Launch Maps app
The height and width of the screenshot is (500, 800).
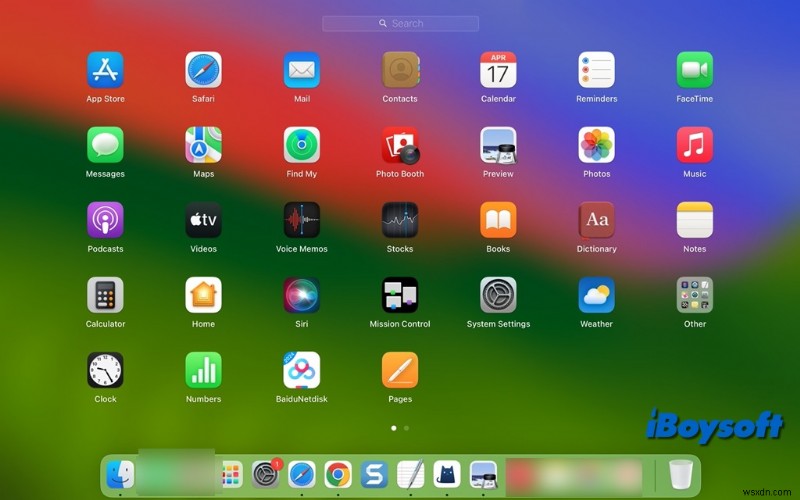204,145
